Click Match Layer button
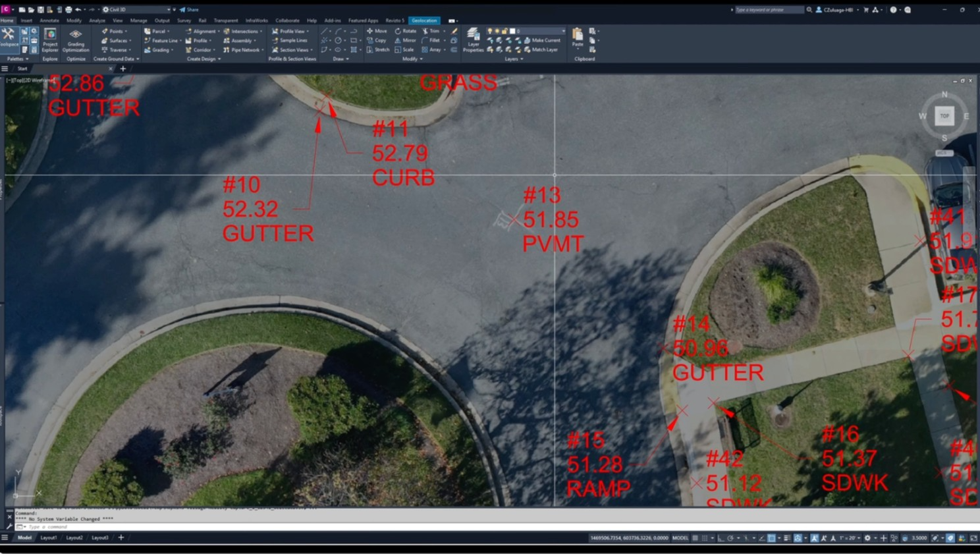The width and height of the screenshot is (980, 554). 541,49
